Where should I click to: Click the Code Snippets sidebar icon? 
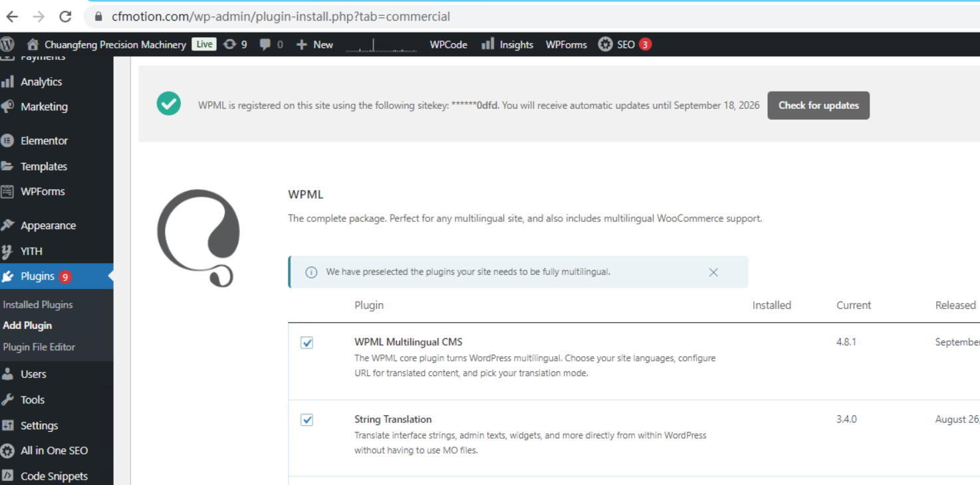click(x=7, y=476)
